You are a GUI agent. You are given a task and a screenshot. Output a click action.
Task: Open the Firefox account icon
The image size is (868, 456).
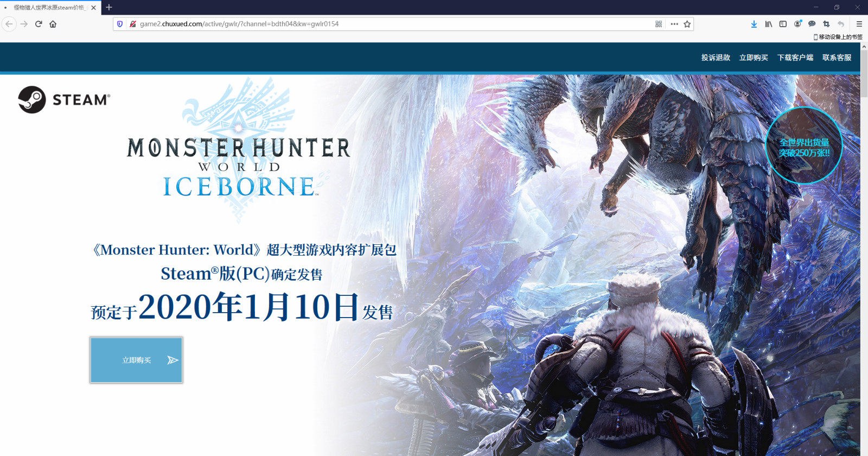pos(797,24)
